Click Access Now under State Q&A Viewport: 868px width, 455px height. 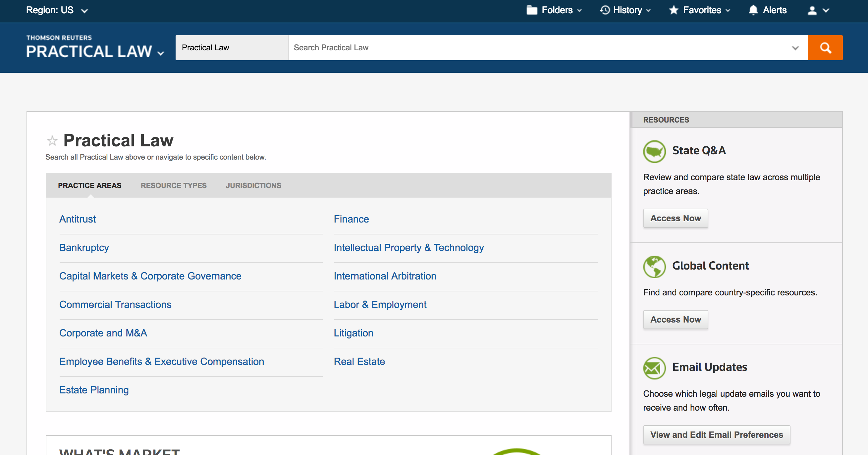(676, 218)
